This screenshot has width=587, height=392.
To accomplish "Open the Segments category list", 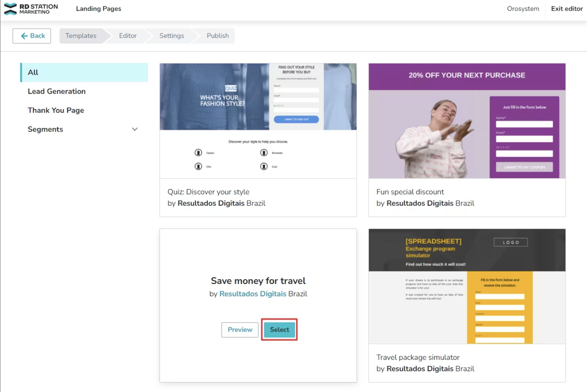I will 46,129.
